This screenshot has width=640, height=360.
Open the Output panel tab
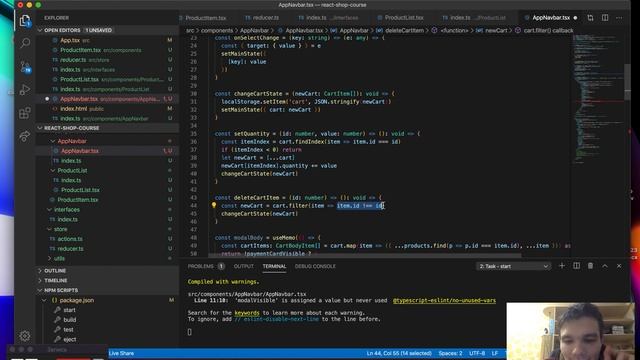[x=244, y=266]
